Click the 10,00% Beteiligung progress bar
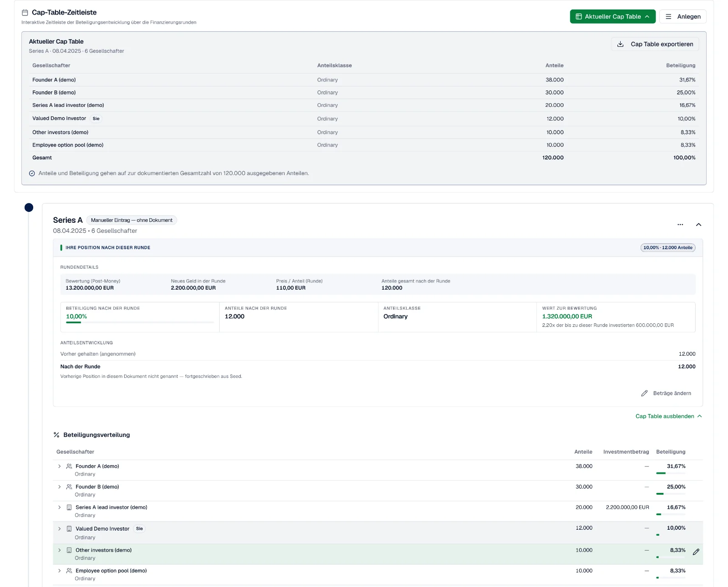The width and height of the screenshot is (728, 587). 140,322
